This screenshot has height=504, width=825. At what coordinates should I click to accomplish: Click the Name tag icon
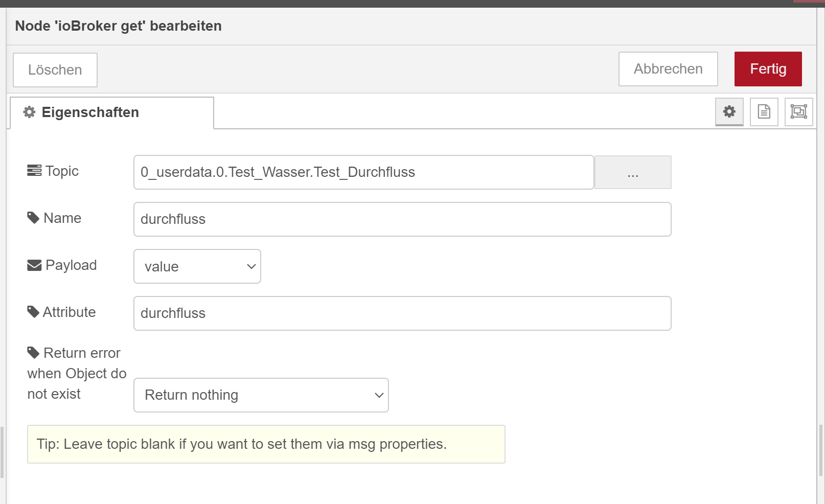click(x=33, y=218)
